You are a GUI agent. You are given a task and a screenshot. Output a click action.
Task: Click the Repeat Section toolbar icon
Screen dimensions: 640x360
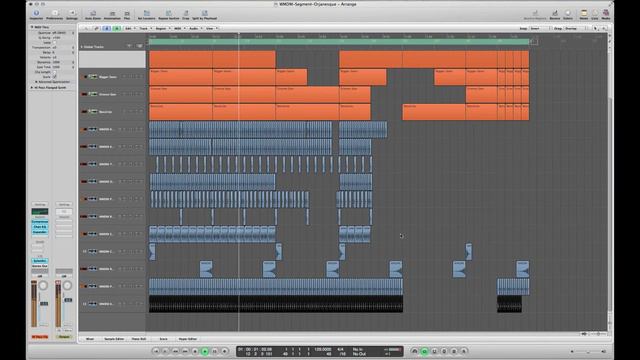169,15
